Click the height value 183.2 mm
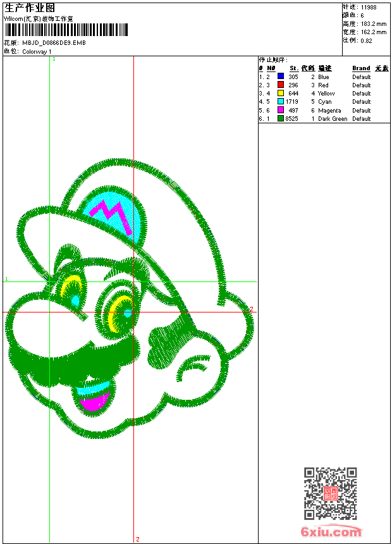Viewport: 392px width, 544px height. click(x=374, y=24)
